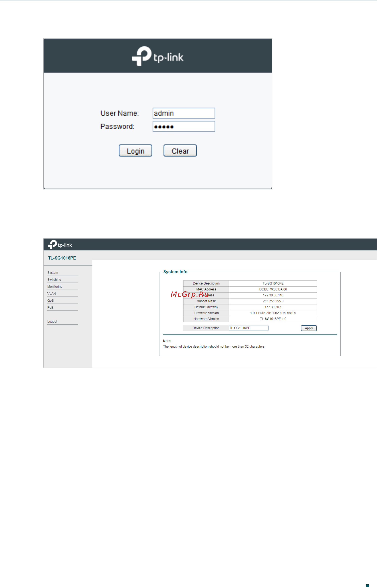Open the Switching menu in sidebar
The width and height of the screenshot is (377, 588).
click(x=54, y=279)
